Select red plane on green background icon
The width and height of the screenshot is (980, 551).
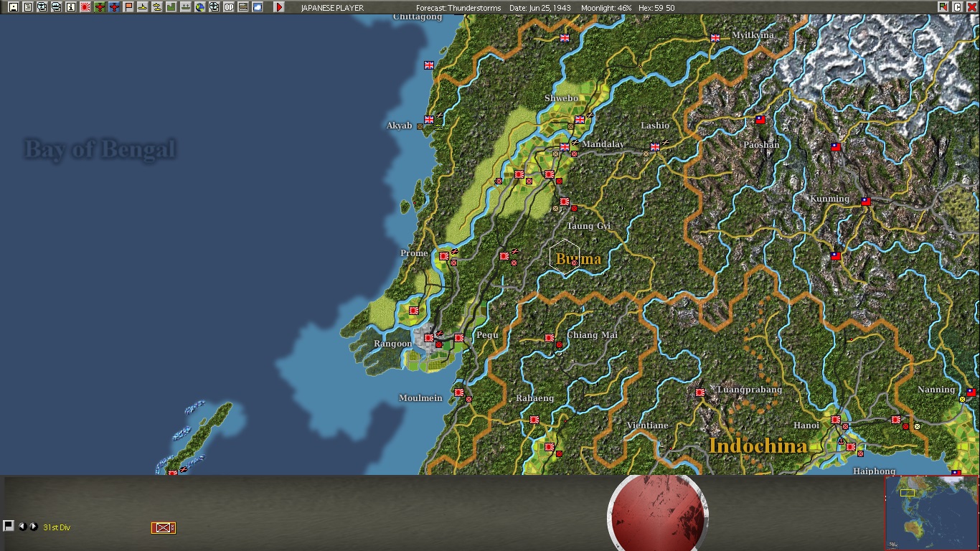click(x=100, y=7)
